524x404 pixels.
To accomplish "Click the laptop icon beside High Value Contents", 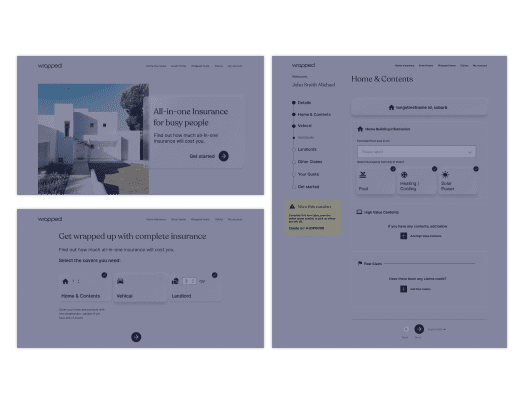I will 359,212.
